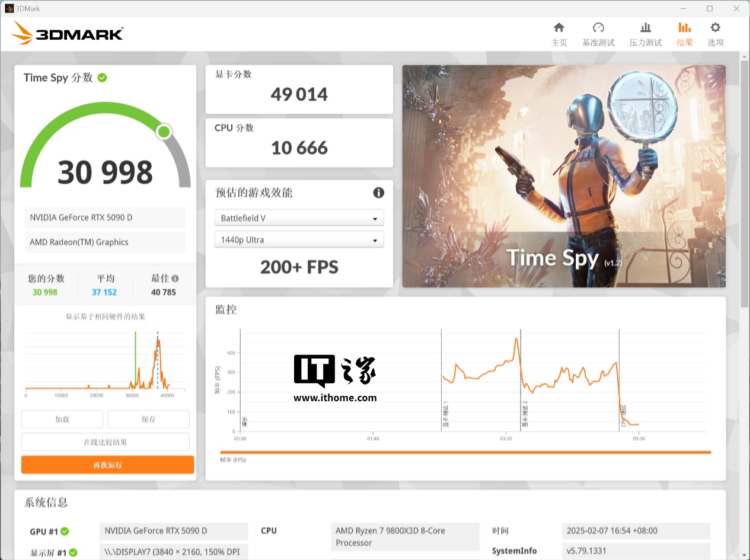Image resolution: width=750 pixels, height=560 pixels.
Task: Click the green check next to GPU #1
Action: point(65,532)
